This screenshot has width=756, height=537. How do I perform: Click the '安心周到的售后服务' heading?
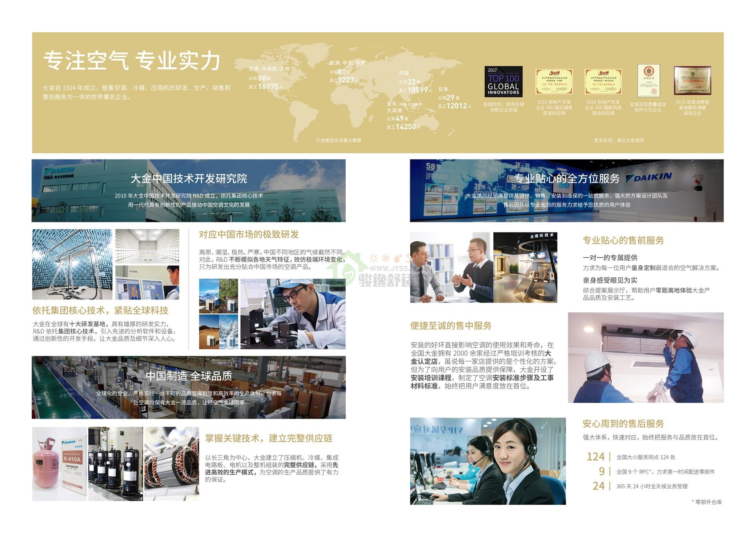(624, 424)
